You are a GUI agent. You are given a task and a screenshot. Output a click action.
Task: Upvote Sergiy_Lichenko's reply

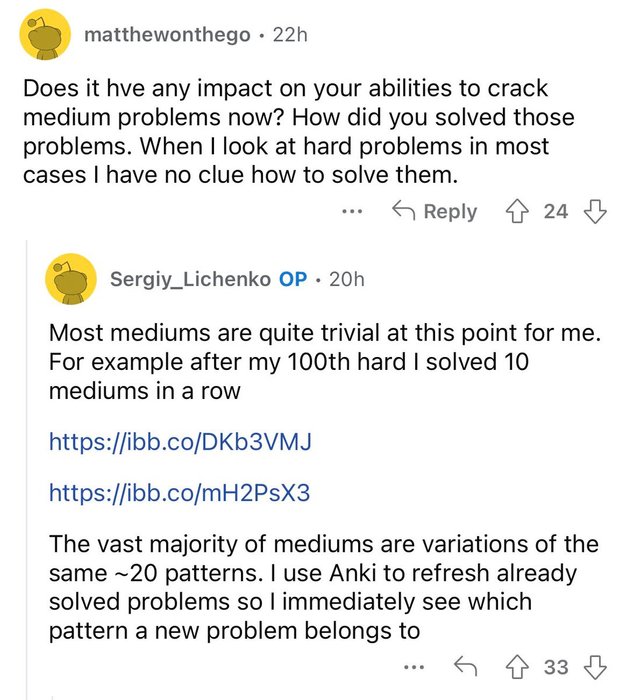[x=517, y=667]
